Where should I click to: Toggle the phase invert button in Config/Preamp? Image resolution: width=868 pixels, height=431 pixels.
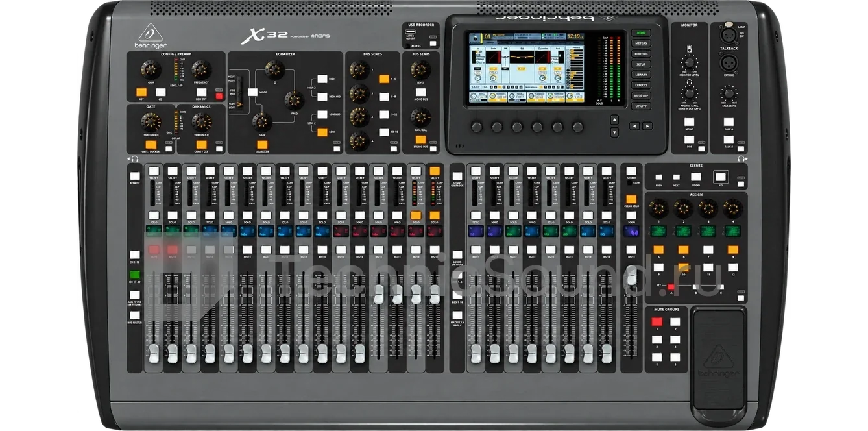point(160,92)
